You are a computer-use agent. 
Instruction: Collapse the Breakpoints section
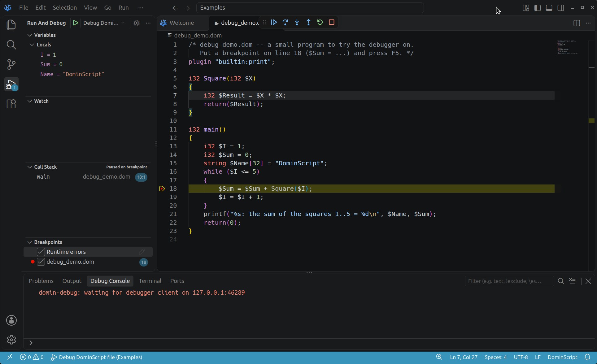pos(30,242)
